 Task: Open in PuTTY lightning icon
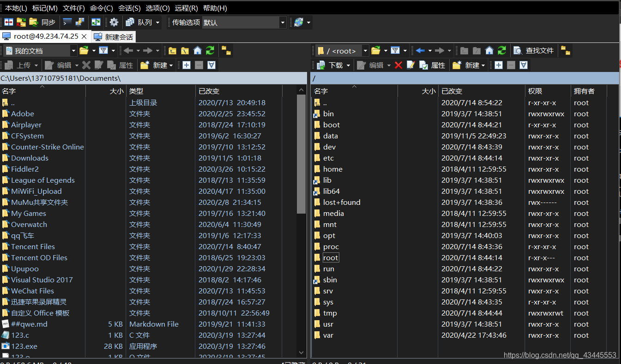click(80, 22)
